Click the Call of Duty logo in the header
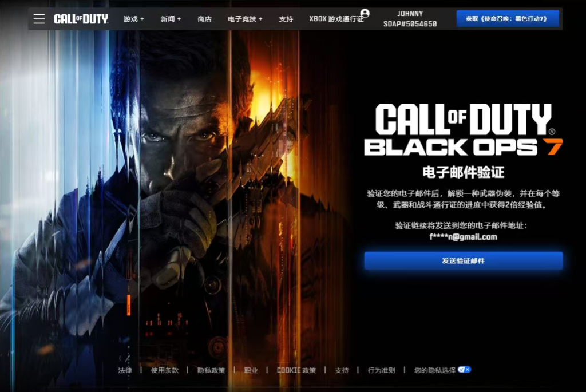This screenshot has width=586, height=392. click(81, 19)
